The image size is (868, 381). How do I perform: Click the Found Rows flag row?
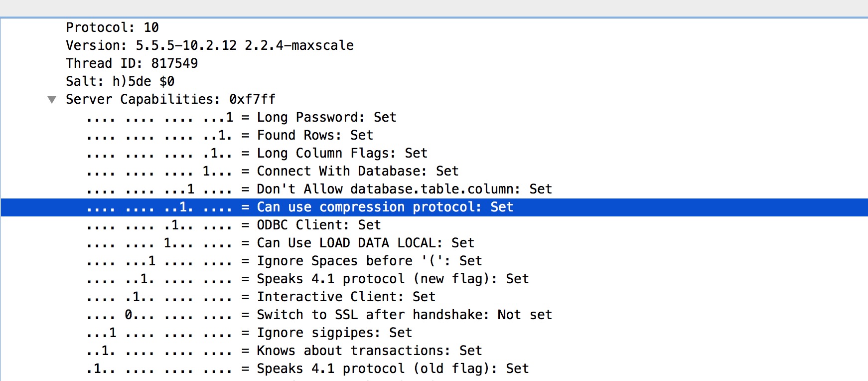pyautogui.click(x=314, y=135)
